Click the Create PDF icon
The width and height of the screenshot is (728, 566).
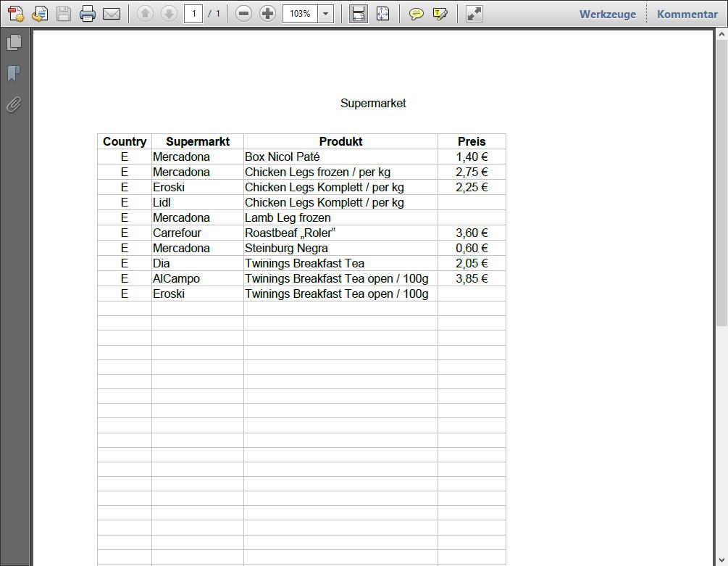16,14
